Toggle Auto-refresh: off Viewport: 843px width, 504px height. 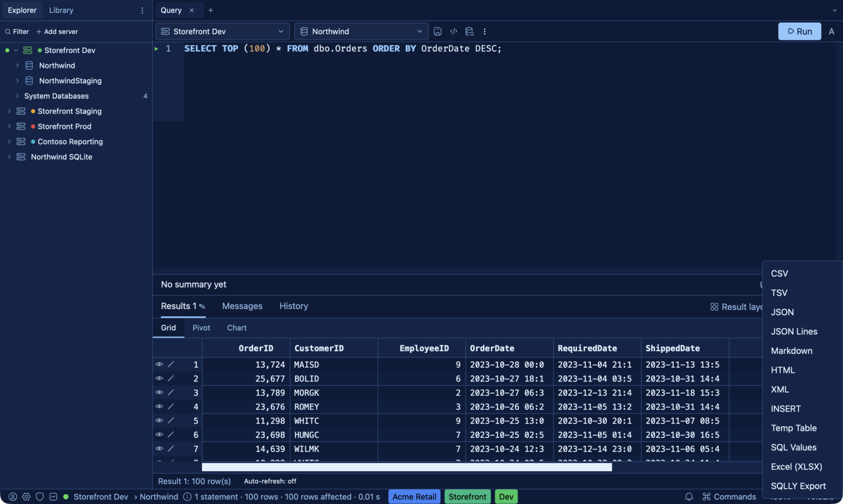(x=270, y=481)
